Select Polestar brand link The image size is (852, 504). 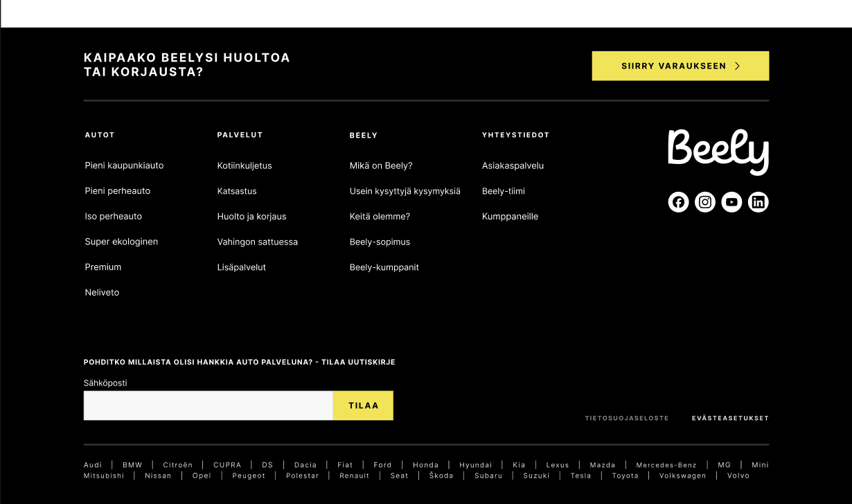tap(303, 476)
